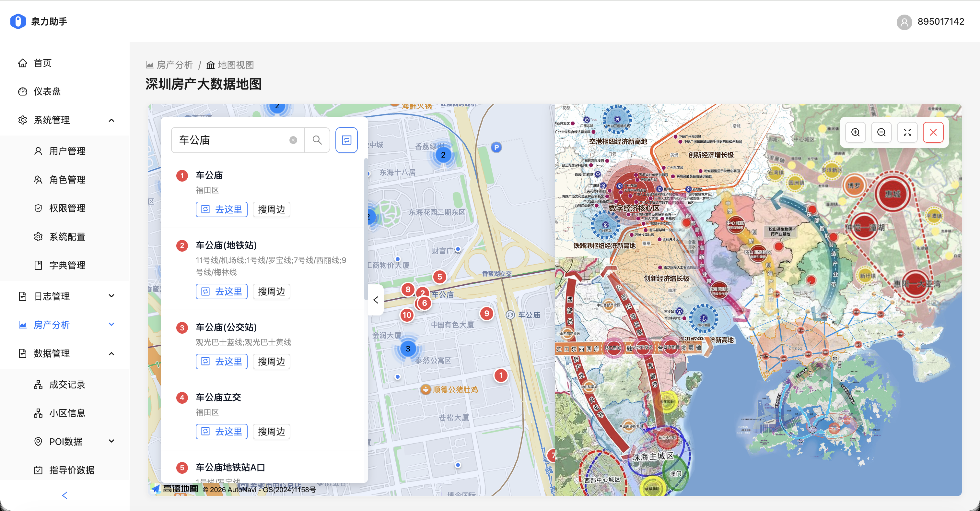Click the magnifier search icon beside the input
Image resolution: width=980 pixels, height=511 pixels.
[317, 140]
